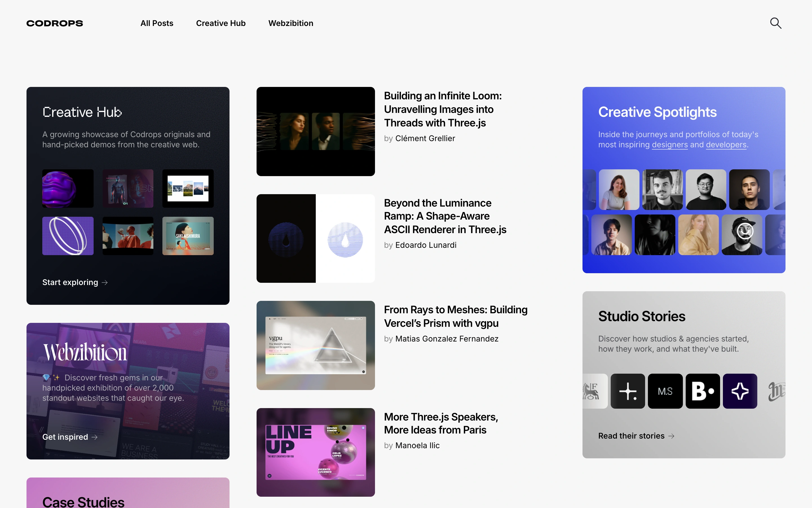The height and width of the screenshot is (508, 812).
Task: Follow the designers link in Creative Spotlights
Action: pos(670,145)
